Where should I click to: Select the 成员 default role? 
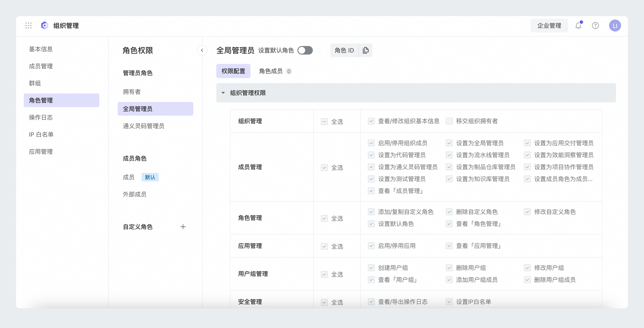point(155,177)
